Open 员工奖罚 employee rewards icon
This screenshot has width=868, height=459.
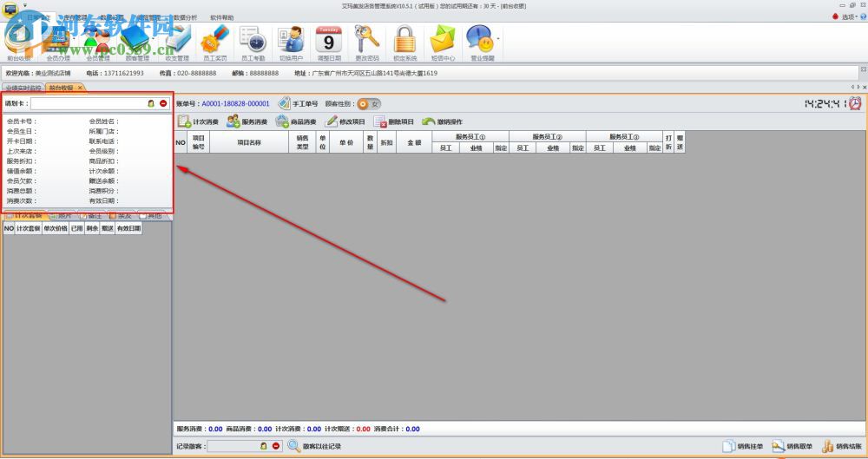(214, 43)
